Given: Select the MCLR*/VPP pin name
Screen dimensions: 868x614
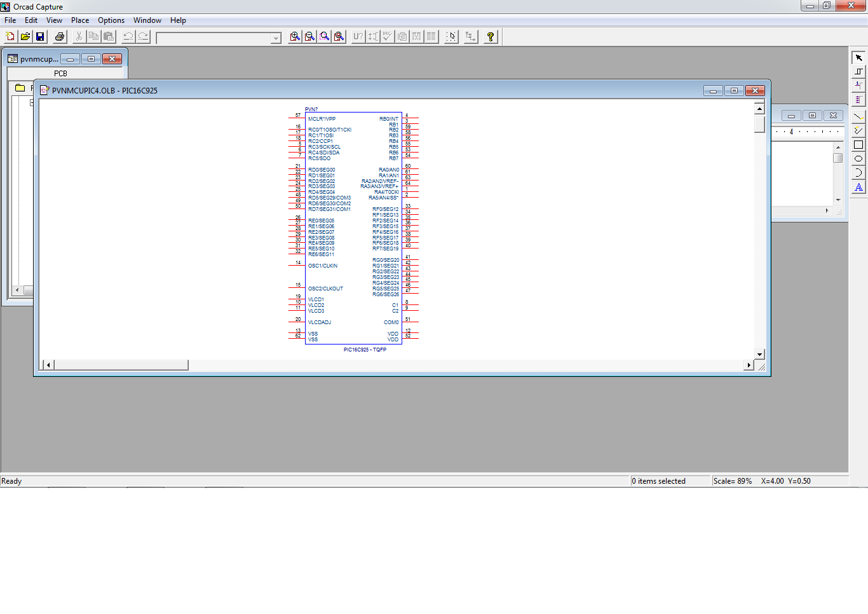Looking at the screenshot, I should (322, 119).
